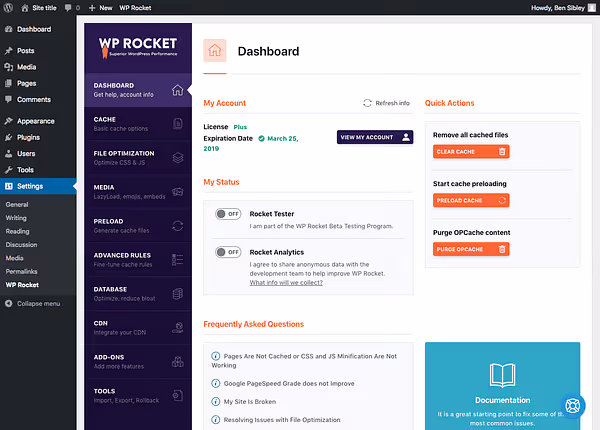
Task: Open the Preload tab
Action: coord(138,226)
